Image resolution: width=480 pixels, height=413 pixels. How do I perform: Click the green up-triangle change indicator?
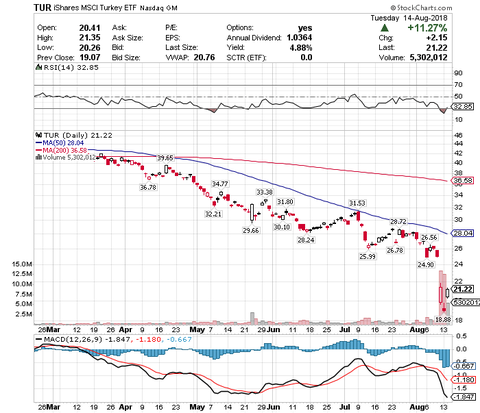coord(384,28)
